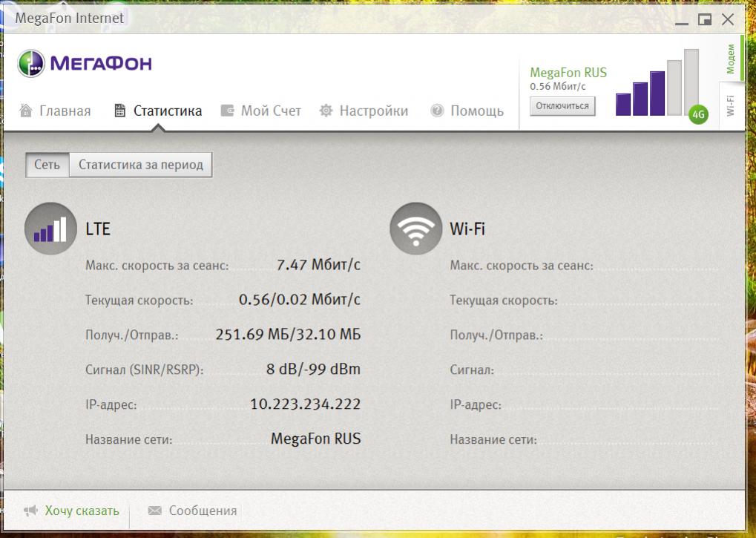This screenshot has height=538, width=756.
Task: Click the Отключиться button
Action: tap(562, 106)
